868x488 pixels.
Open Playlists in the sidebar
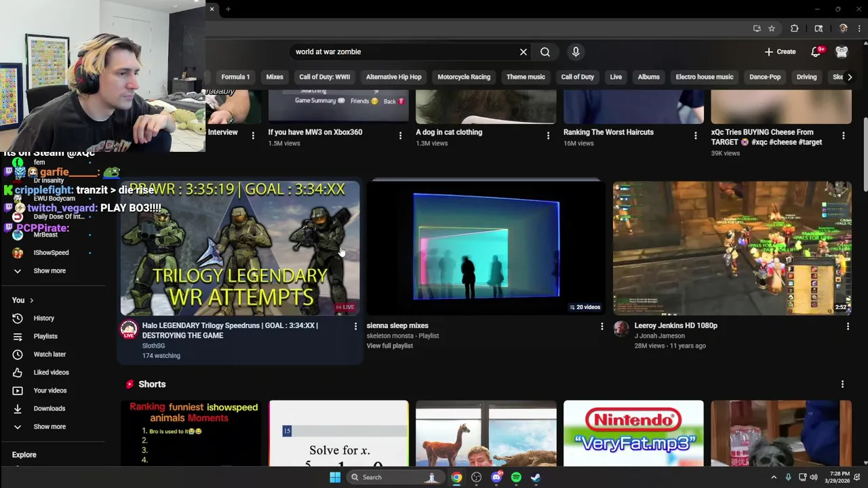coord(45,336)
